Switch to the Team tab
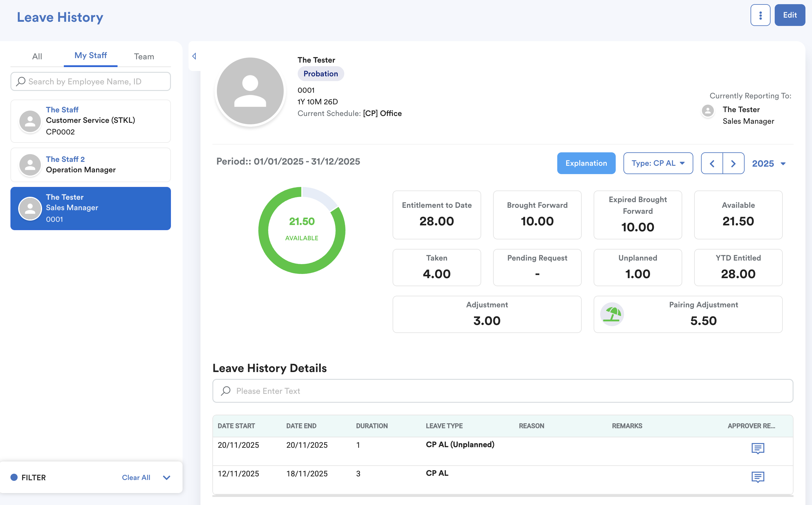The height and width of the screenshot is (505, 812). (x=144, y=56)
